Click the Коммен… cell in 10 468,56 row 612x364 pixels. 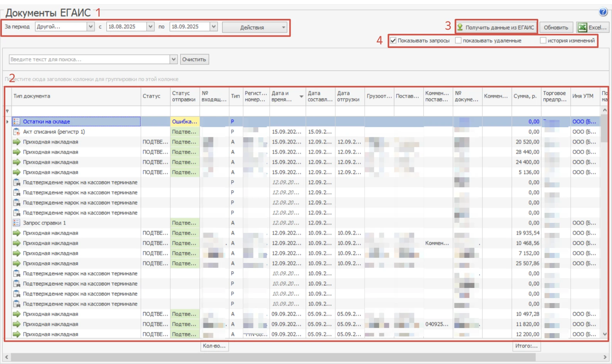(x=438, y=243)
